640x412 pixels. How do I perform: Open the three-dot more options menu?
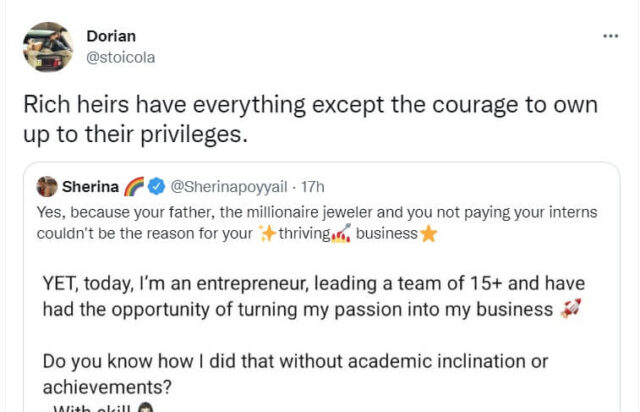point(611,36)
